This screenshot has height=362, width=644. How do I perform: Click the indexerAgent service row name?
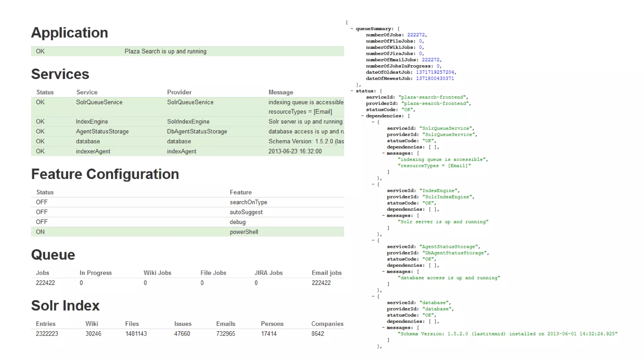(93, 151)
